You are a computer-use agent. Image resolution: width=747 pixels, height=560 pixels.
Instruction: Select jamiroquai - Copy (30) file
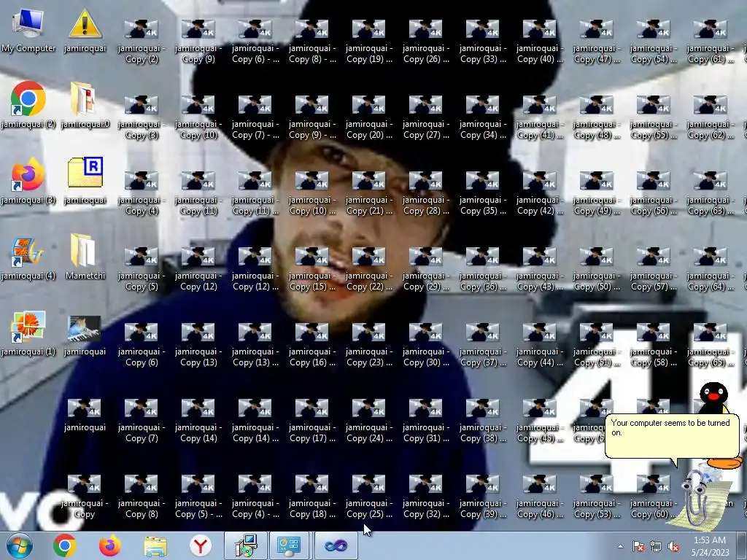[425, 344]
